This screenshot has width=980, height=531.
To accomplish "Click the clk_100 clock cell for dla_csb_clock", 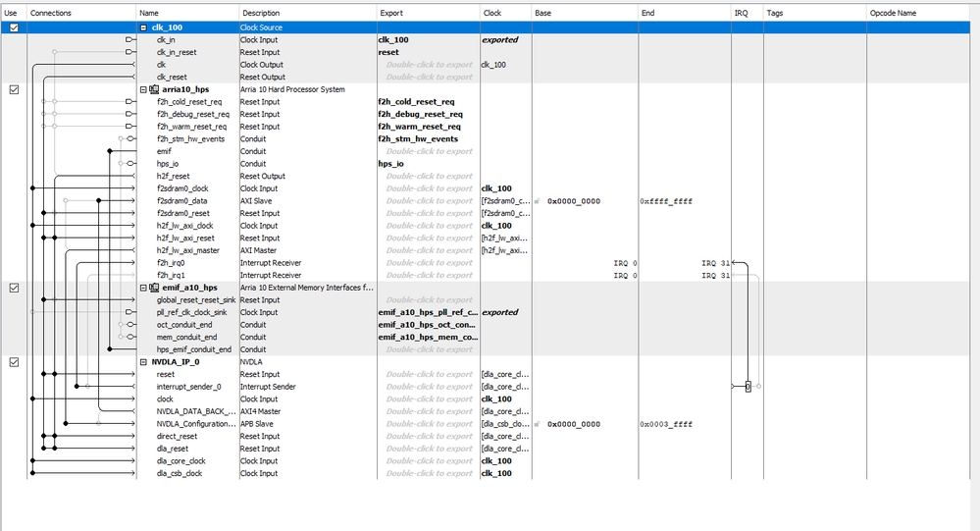I will (496, 473).
